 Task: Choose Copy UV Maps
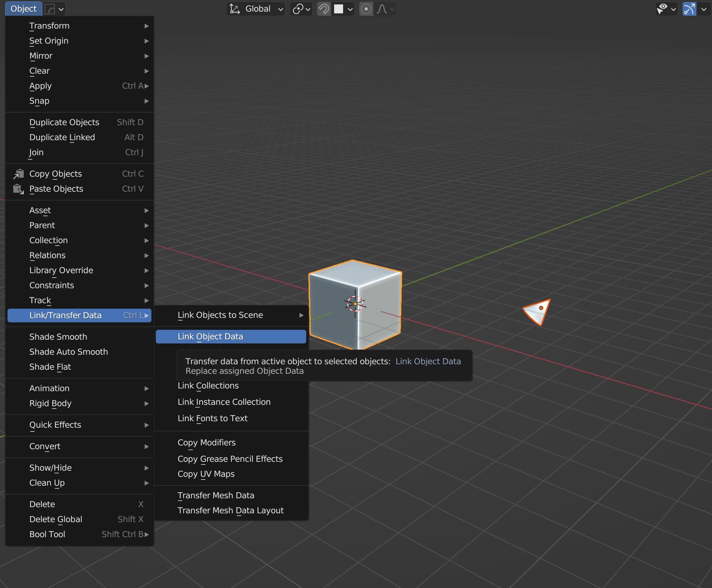click(x=231, y=474)
